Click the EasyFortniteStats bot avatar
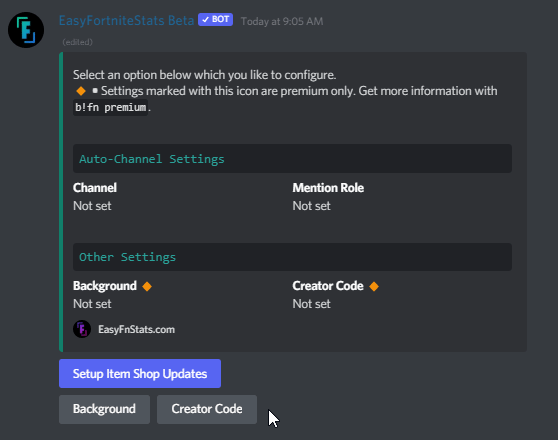Viewport: 558px width, 440px height. point(26,30)
